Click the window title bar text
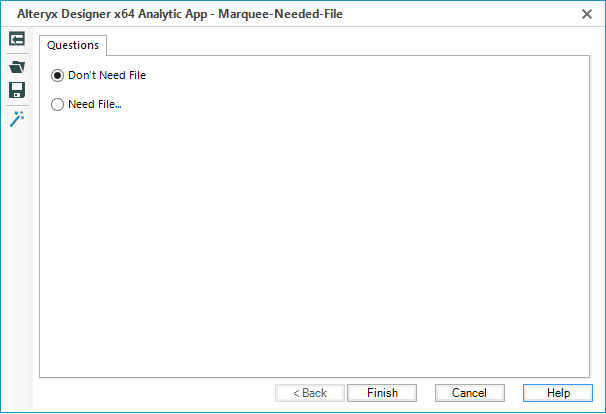 click(x=188, y=14)
